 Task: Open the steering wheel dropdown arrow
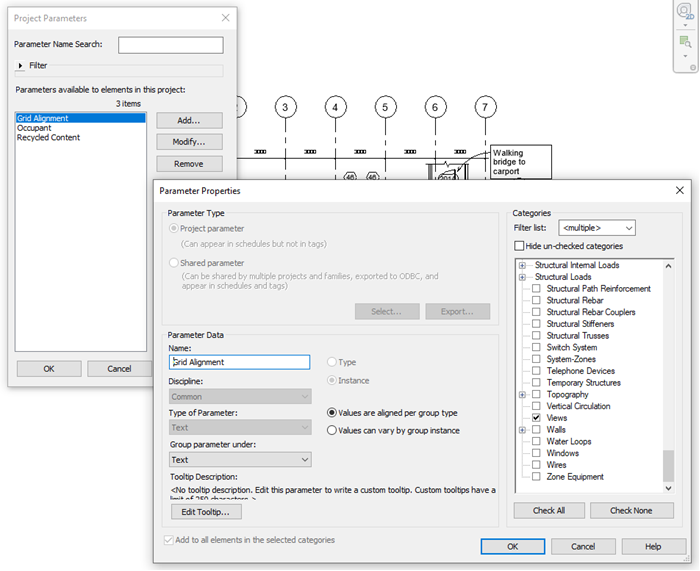(x=685, y=27)
